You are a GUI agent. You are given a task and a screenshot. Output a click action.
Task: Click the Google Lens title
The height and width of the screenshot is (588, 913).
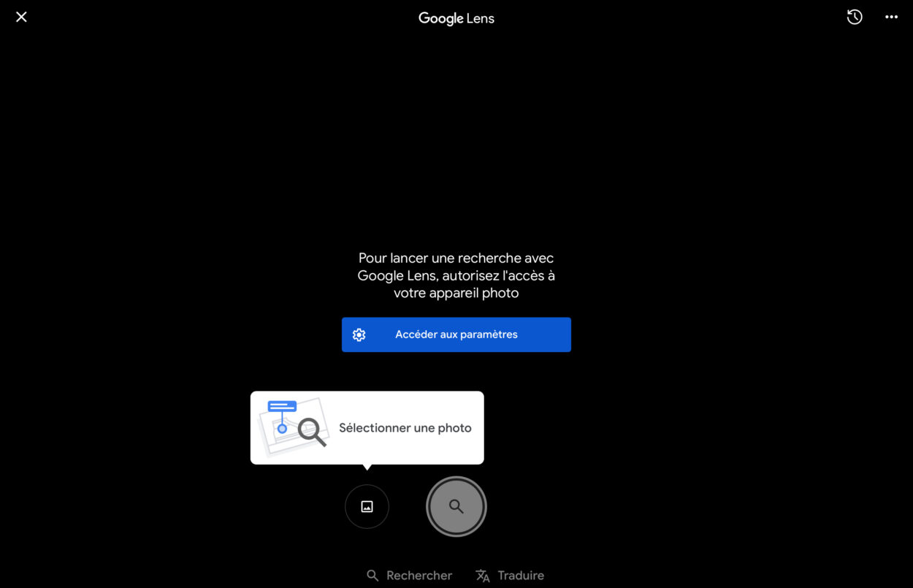point(456,18)
